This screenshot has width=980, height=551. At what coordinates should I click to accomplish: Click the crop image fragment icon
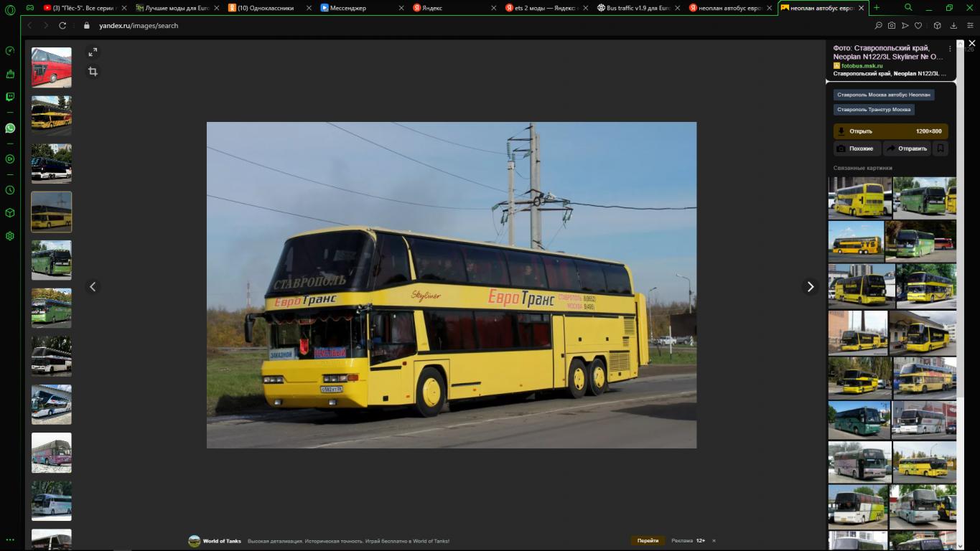[93, 72]
